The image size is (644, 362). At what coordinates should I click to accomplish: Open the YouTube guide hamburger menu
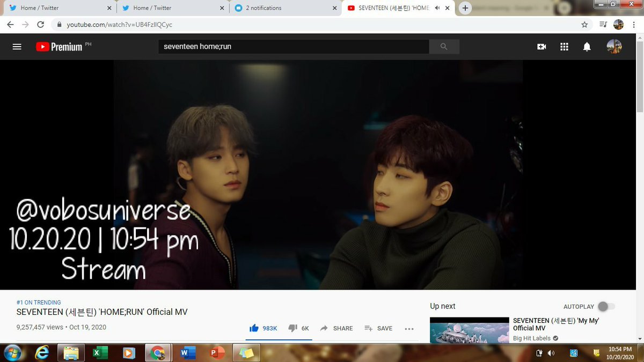pos(17,47)
